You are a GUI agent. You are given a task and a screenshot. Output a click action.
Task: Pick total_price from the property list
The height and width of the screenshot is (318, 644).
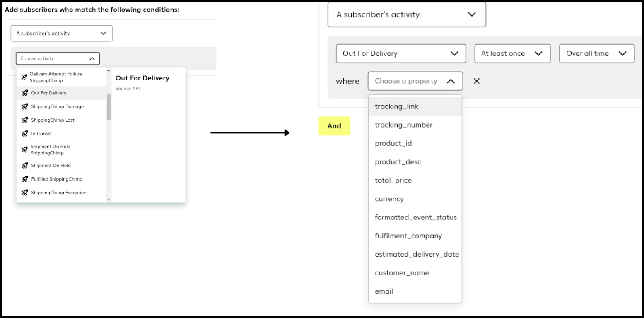click(393, 181)
